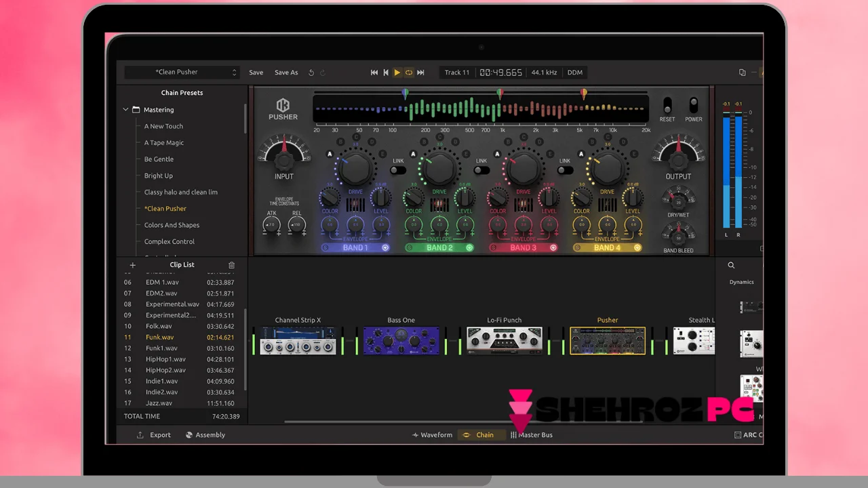Click the yellow Play button
Image resolution: width=868 pixels, height=488 pixels.
click(x=397, y=73)
